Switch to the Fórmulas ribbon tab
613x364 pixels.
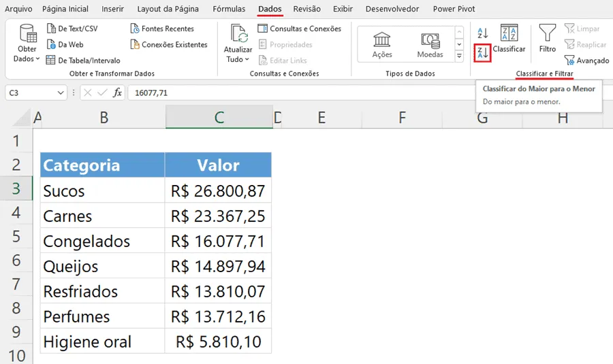click(229, 9)
